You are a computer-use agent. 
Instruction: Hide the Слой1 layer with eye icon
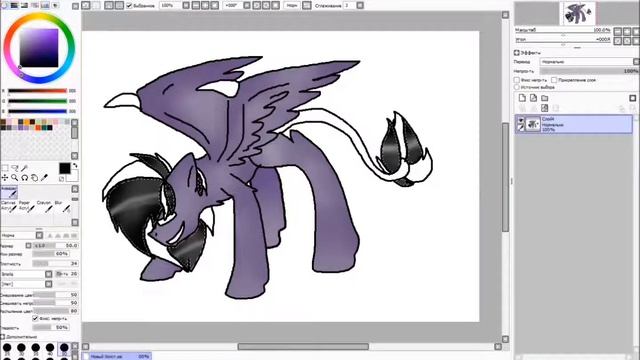[x=520, y=120]
